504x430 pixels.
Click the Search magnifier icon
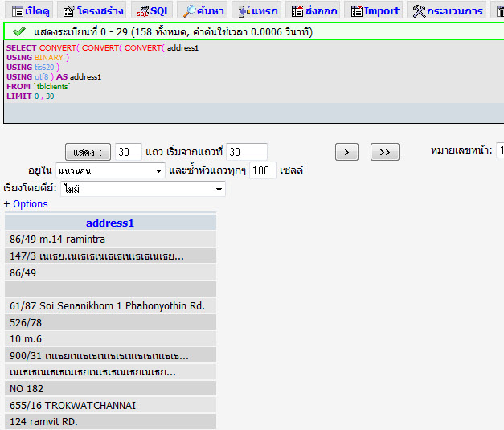[x=190, y=11]
